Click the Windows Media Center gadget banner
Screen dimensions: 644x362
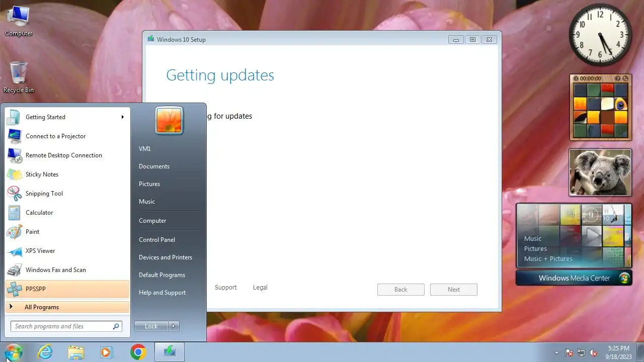[574, 278]
